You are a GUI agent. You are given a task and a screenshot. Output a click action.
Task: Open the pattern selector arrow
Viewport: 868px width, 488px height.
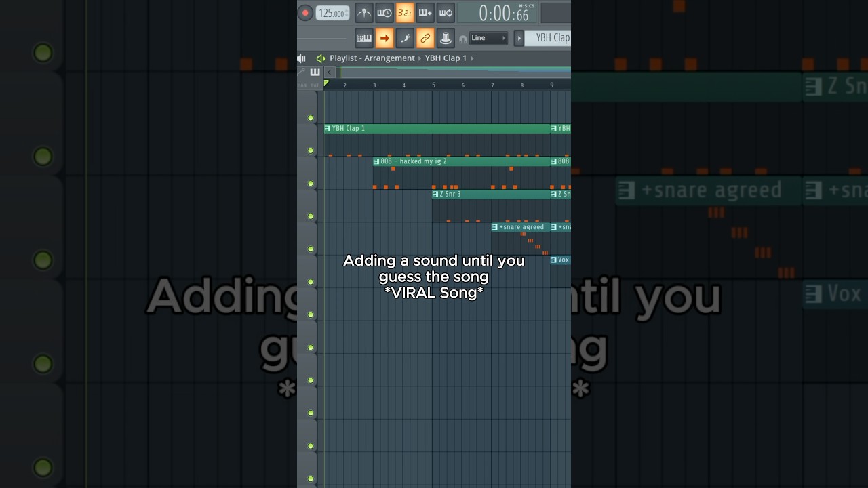[519, 38]
